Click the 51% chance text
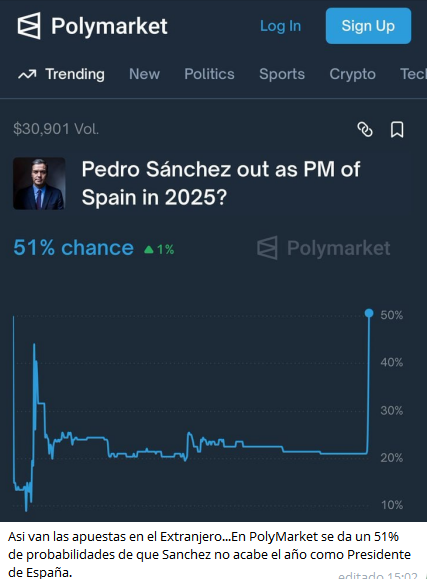427x579 pixels. coord(74,248)
